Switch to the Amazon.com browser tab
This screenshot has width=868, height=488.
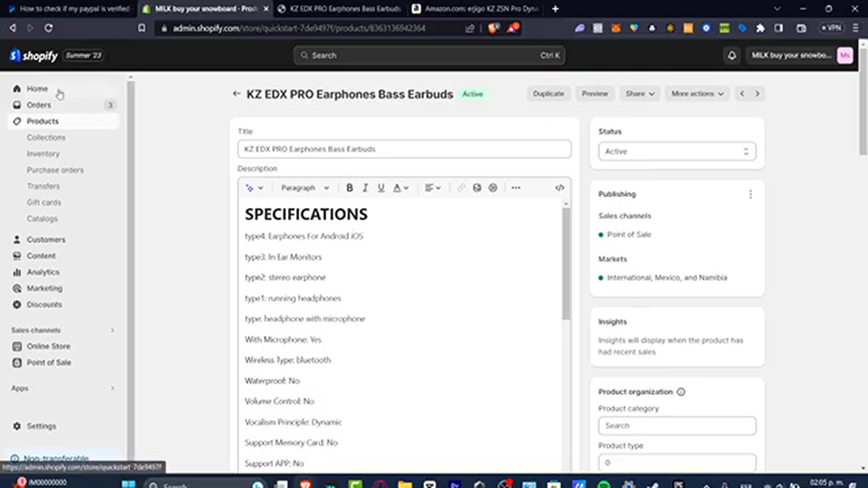coord(476,9)
